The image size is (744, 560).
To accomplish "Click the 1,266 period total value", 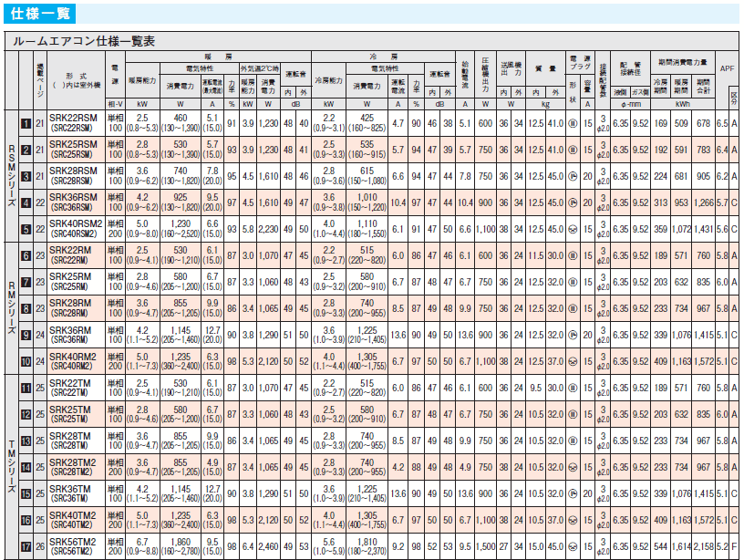I will point(703,202).
